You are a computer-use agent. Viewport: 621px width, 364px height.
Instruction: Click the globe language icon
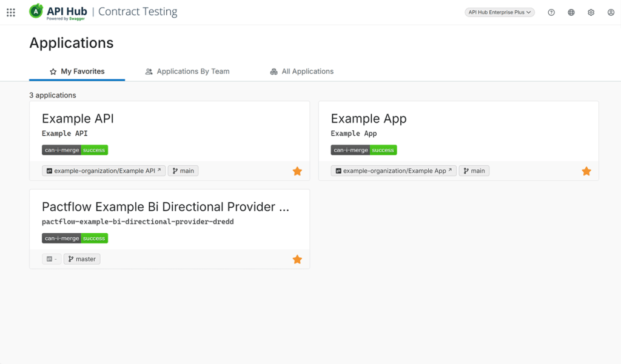pos(571,13)
